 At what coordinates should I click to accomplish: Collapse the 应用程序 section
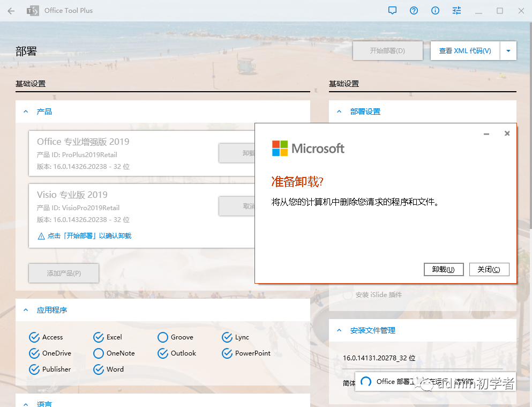pos(26,310)
